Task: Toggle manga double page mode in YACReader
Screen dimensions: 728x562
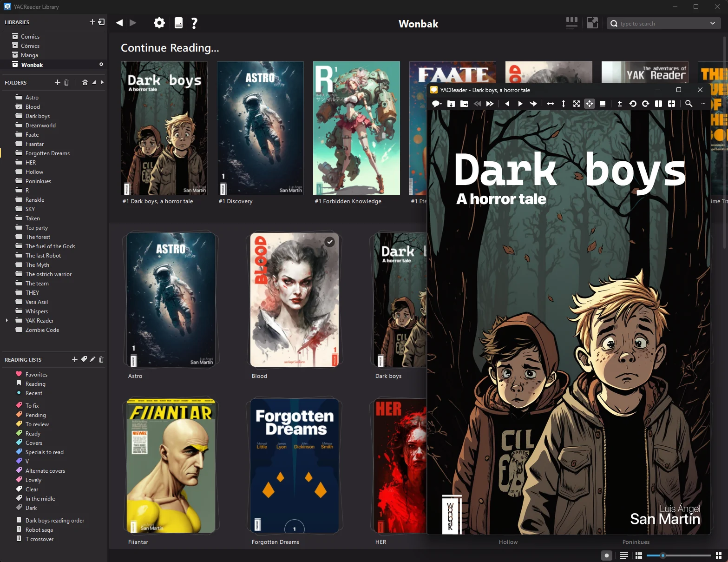Action: tap(671, 104)
